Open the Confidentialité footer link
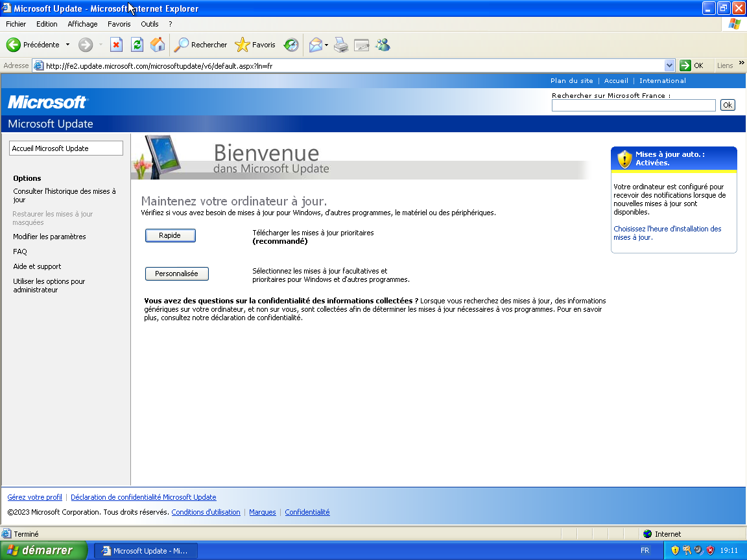The height and width of the screenshot is (560, 747). point(307,512)
